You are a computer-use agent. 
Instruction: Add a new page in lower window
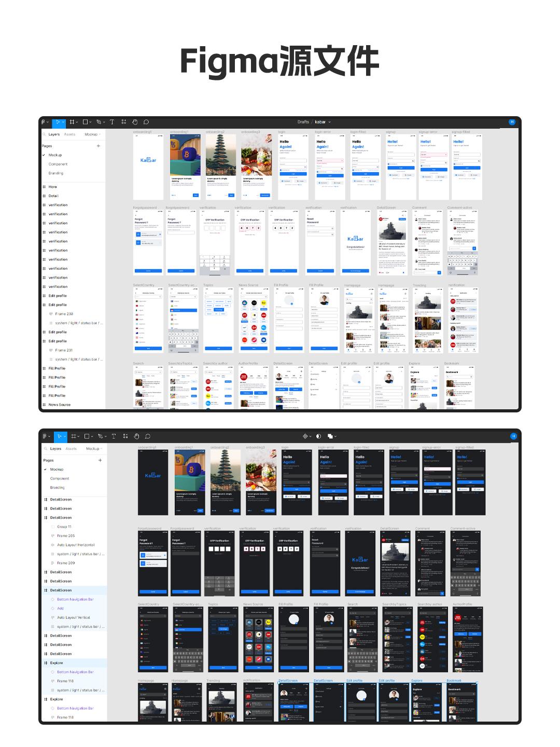click(x=100, y=460)
